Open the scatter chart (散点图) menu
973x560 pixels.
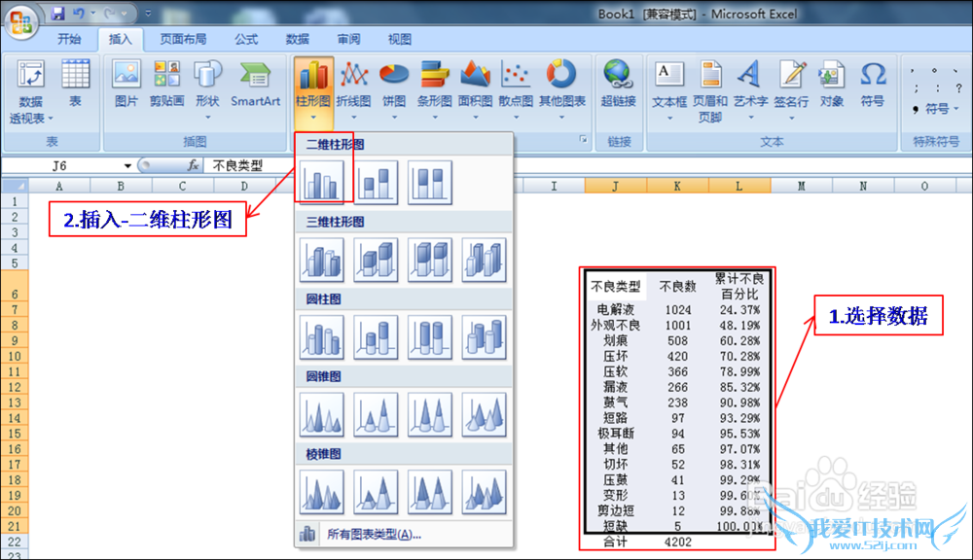tap(516, 89)
